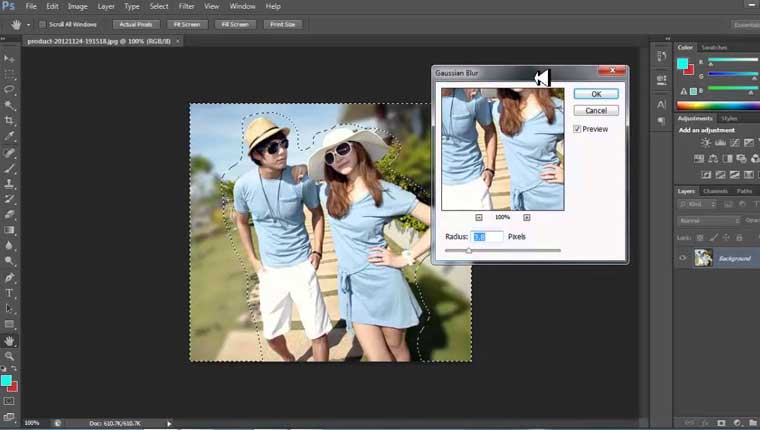The image size is (760, 430).
Task: Select the Move tool
Action: coord(10,58)
